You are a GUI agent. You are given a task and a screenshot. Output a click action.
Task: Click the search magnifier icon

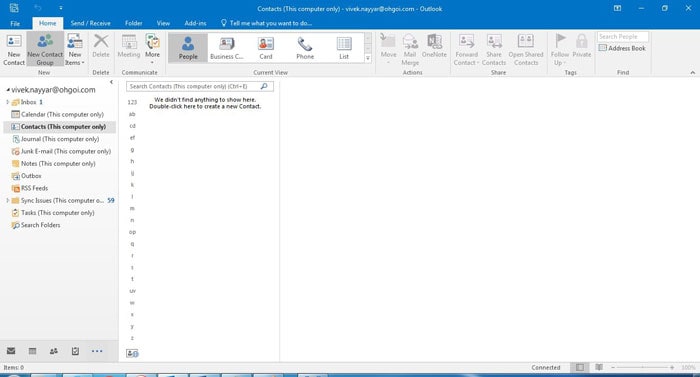[264, 86]
